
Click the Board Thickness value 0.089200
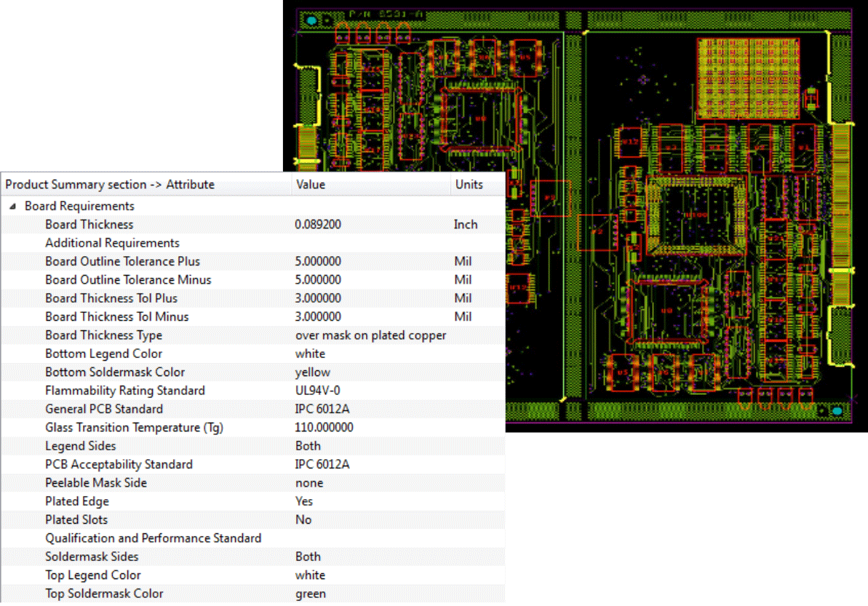[318, 225]
